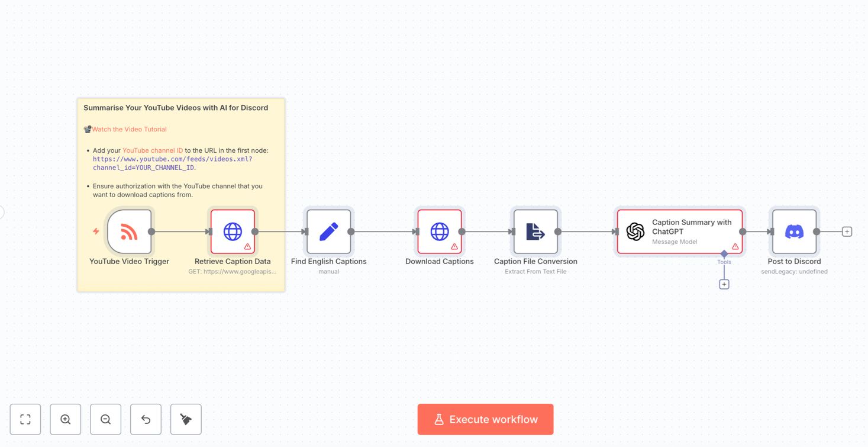Click the fit-to-view canvas icon
The width and height of the screenshot is (868, 447).
pyautogui.click(x=25, y=419)
